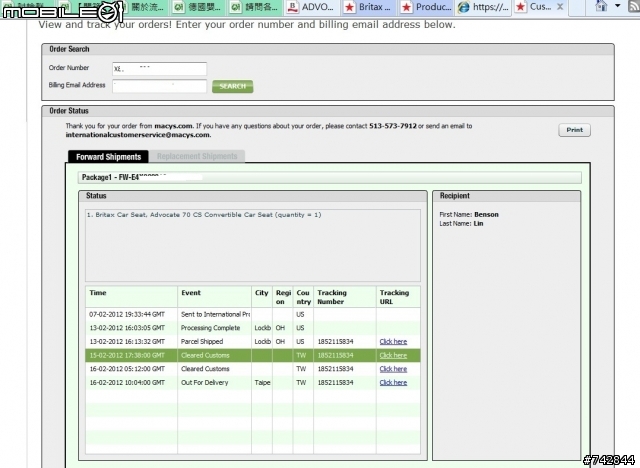Click the Event column header
640x468 pixels.
(214, 297)
